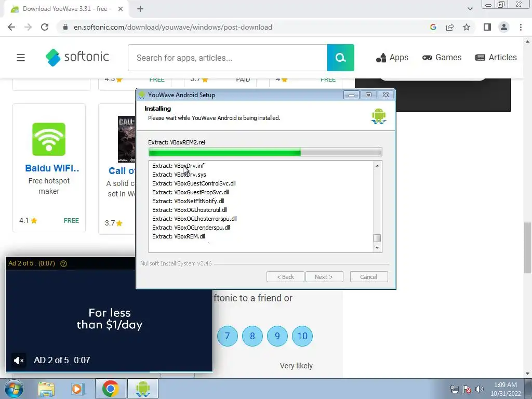Select the 'Extract: VBoxNetFltNotify.dll' line
Screen dimensions: 532x399
point(188,201)
